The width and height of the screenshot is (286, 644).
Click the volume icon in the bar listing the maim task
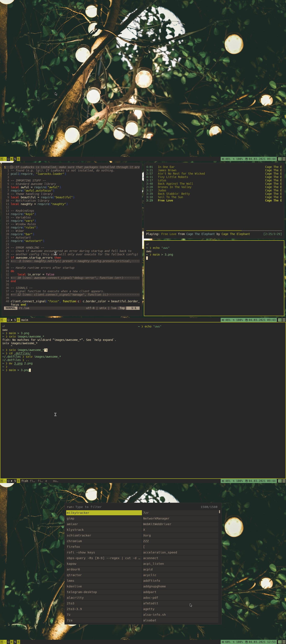223,320
